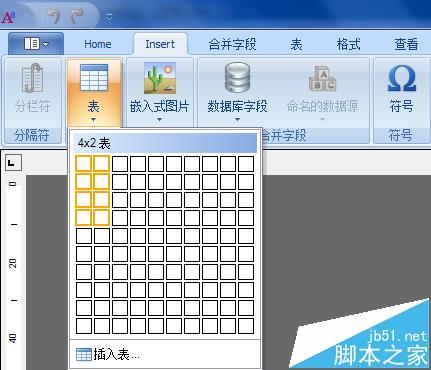Click the 命名的数据源 blocks icon

point(322,79)
